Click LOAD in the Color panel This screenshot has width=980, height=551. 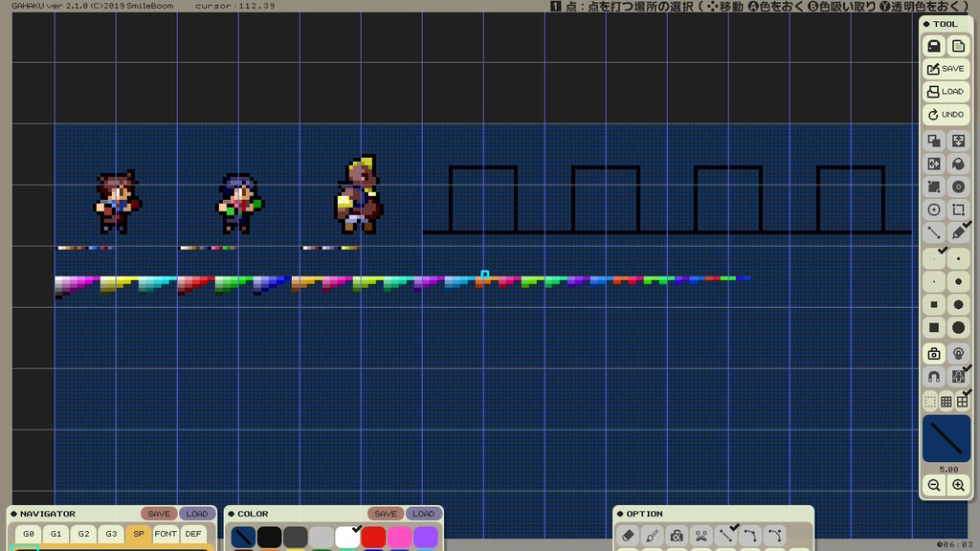point(423,514)
